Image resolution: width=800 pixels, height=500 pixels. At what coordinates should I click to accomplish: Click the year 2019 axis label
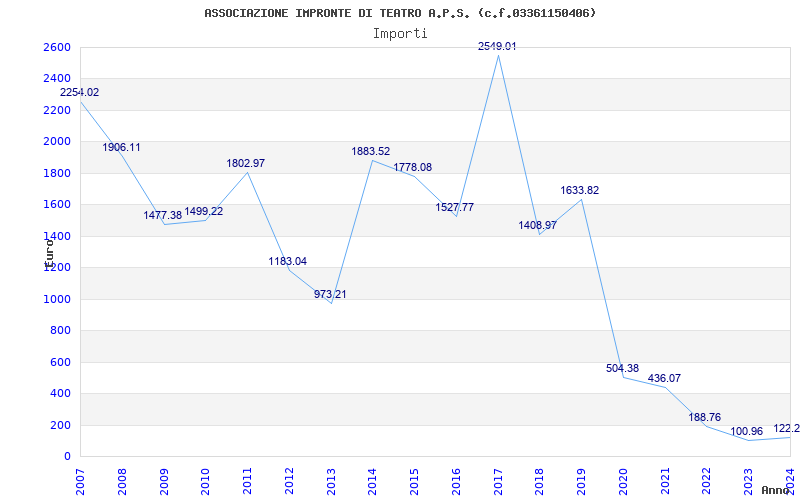[x=582, y=482]
